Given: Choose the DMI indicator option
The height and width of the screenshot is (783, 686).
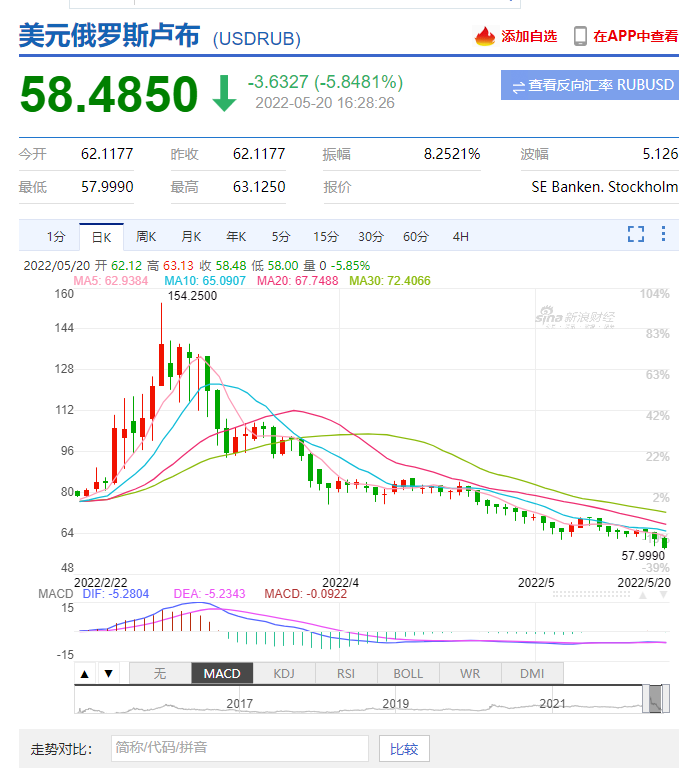Looking at the screenshot, I should pyautogui.click(x=532, y=673).
